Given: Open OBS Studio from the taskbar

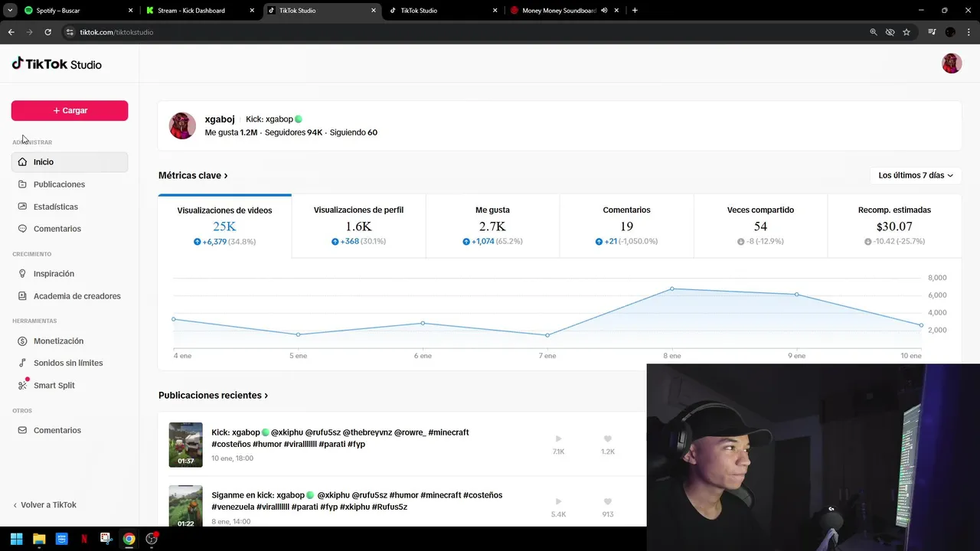Looking at the screenshot, I should pos(152,539).
